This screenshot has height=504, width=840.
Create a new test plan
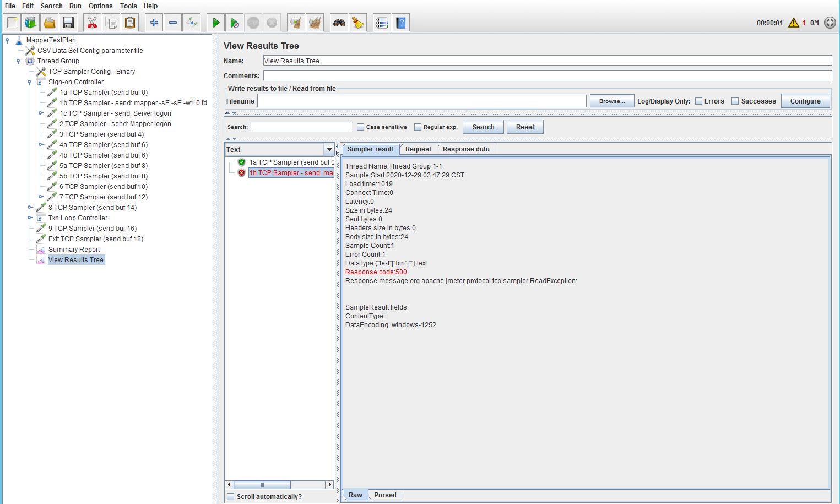click(x=10, y=23)
